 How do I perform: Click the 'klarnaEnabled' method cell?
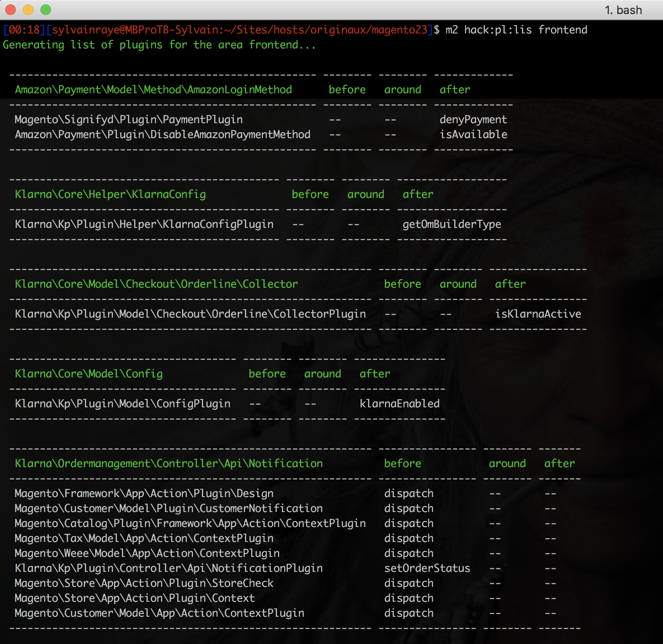[400, 404]
